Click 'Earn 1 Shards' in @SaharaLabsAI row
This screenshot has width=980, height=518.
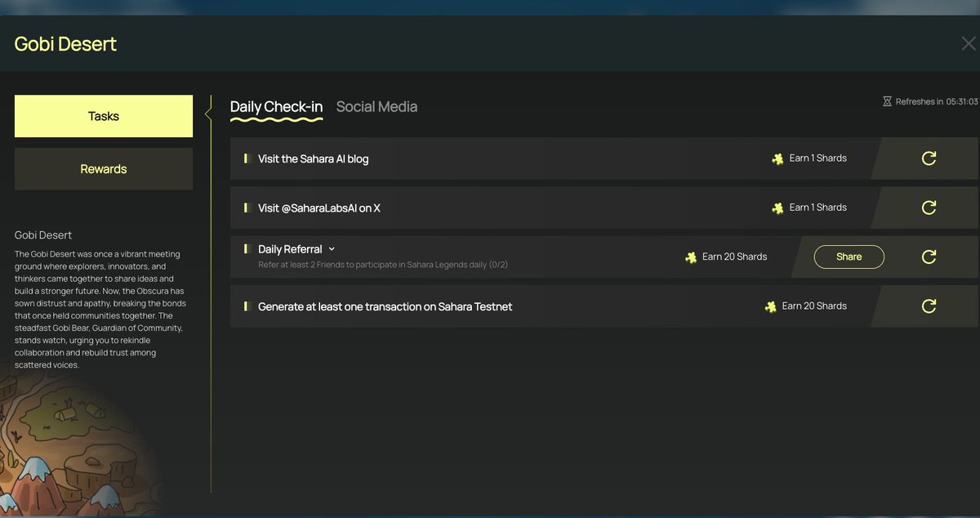tap(817, 207)
